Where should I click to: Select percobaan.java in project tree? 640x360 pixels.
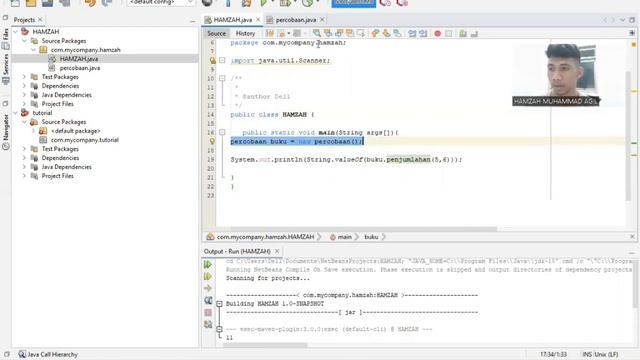[80, 68]
